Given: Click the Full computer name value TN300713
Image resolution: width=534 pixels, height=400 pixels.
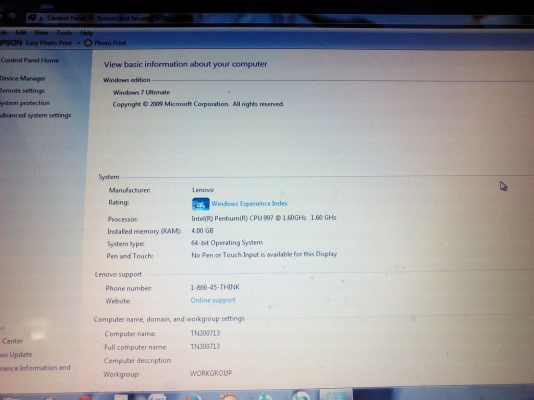Looking at the screenshot, I should point(205,347).
